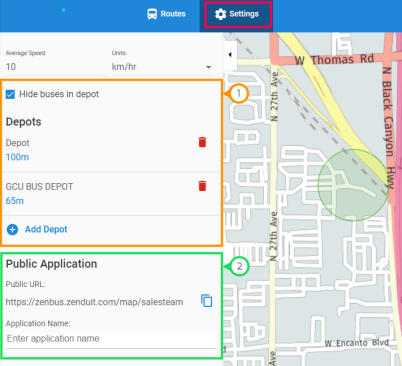Screen dimensions: 402x366
Task: Click the N Black Canyon Hwy map label
Action: (x=389, y=128)
